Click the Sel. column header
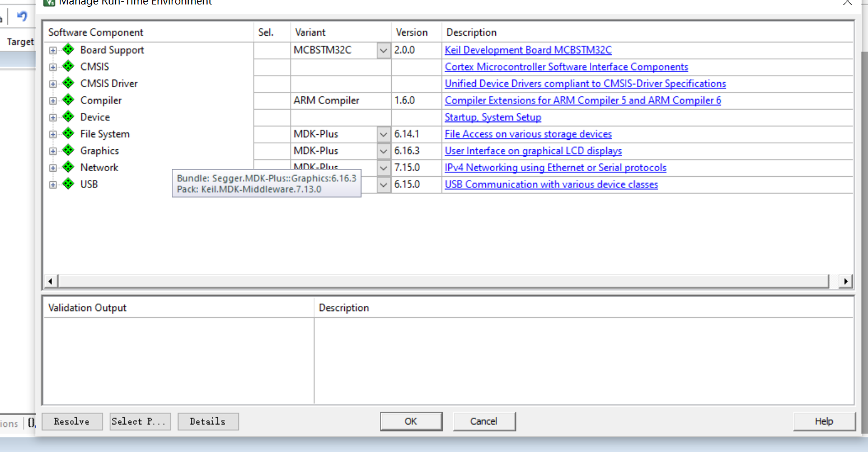 (272, 32)
